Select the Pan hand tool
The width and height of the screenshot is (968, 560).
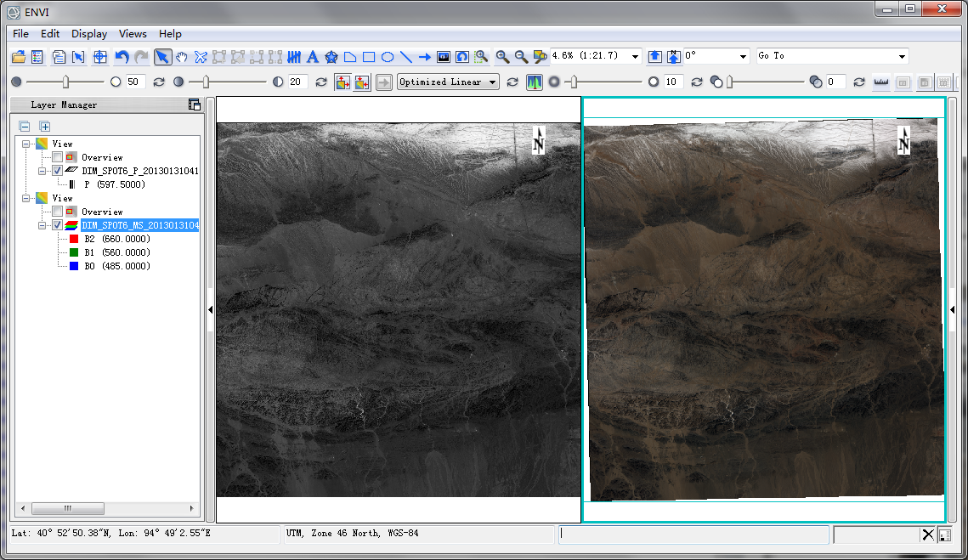coord(182,57)
